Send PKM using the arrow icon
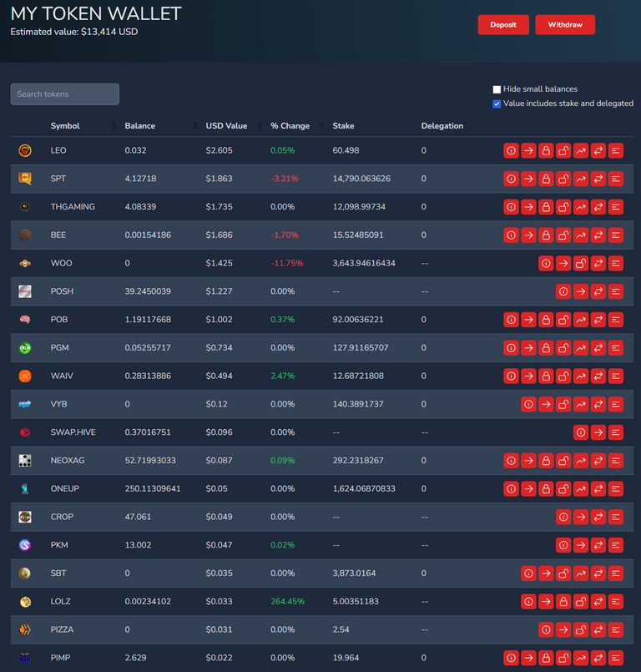 [x=581, y=545]
